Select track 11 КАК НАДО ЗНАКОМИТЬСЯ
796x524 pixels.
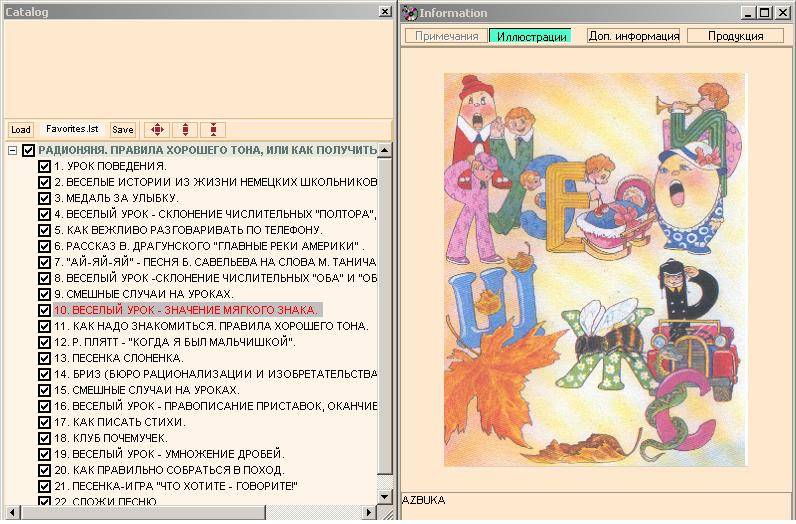pyautogui.click(x=211, y=326)
